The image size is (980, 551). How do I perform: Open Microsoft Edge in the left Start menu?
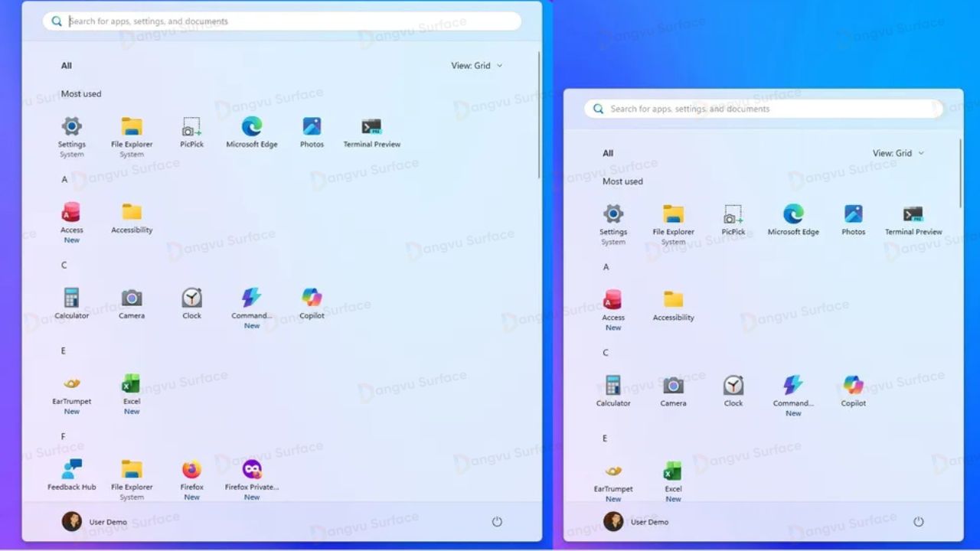[252, 132]
